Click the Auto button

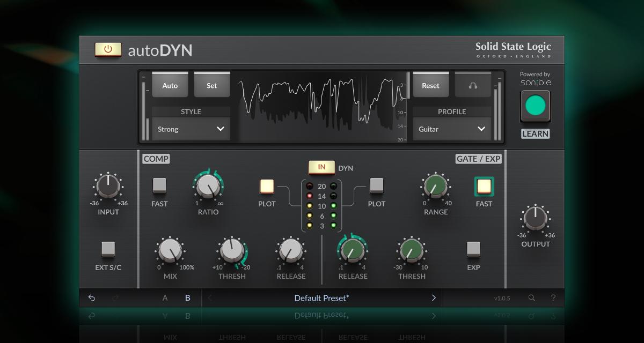coord(170,86)
